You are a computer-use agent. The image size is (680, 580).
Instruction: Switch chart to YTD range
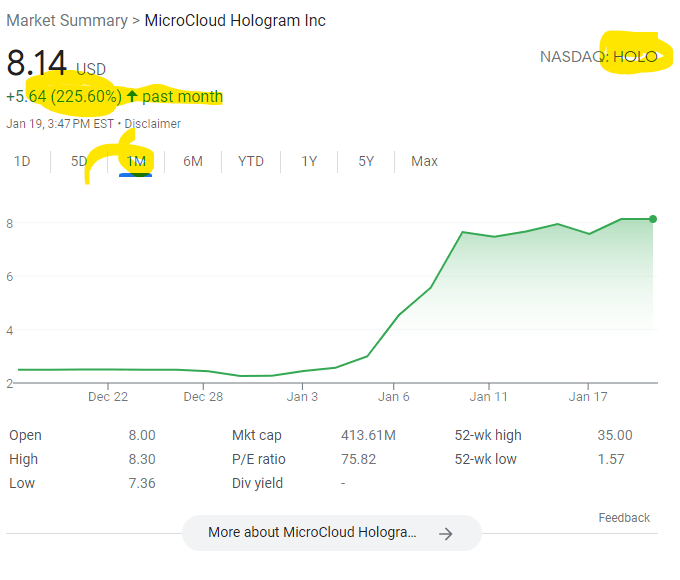pos(251,161)
